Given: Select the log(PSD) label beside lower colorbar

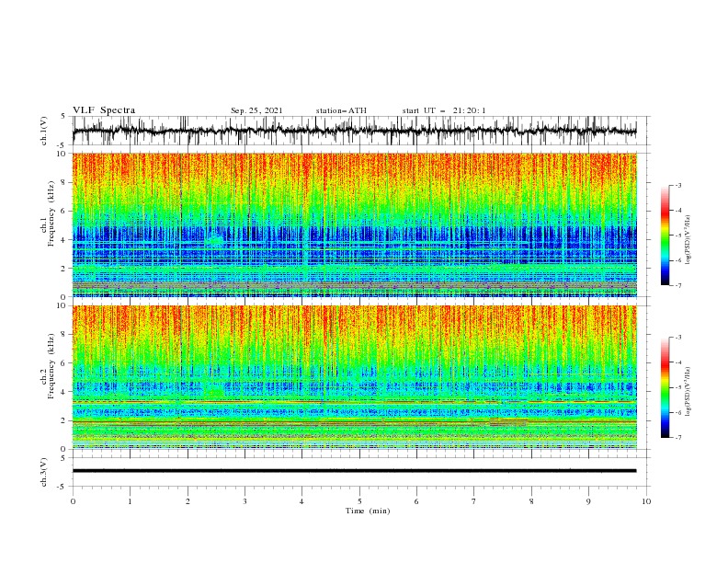Looking at the screenshot, I should click(688, 392).
